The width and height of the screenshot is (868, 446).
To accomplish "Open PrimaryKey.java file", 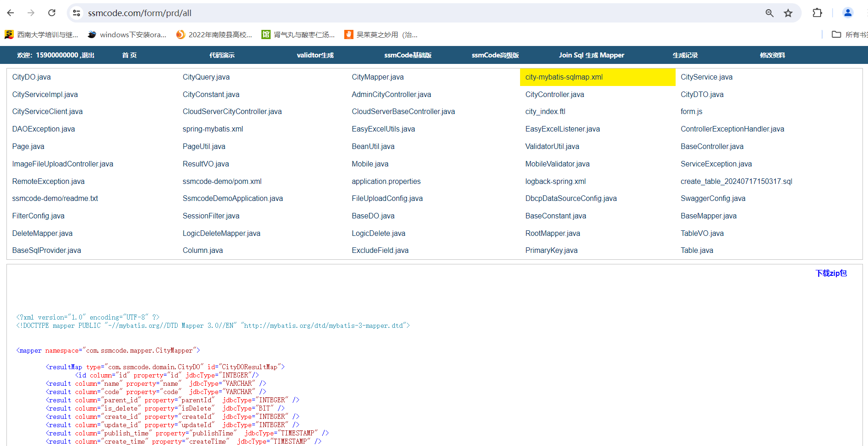I will click(x=551, y=251).
